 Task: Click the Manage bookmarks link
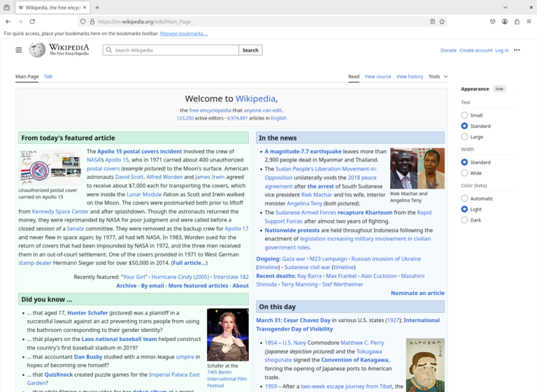pos(184,34)
